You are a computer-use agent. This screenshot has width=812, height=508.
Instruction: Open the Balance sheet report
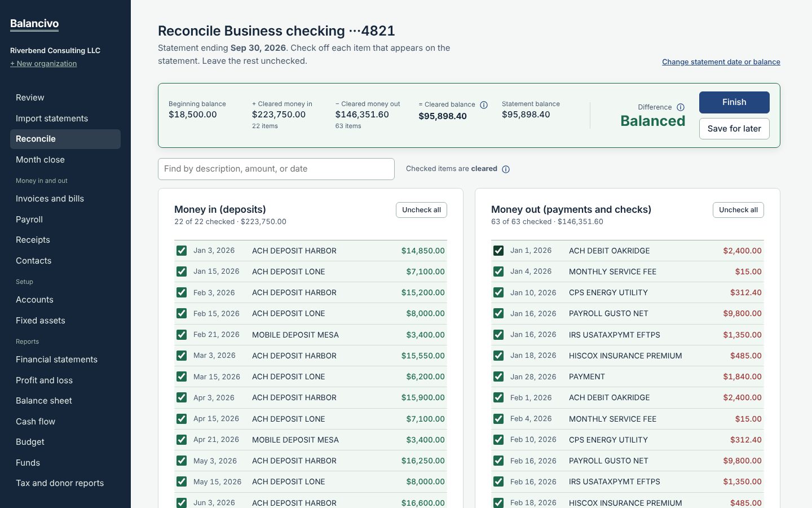(65, 401)
